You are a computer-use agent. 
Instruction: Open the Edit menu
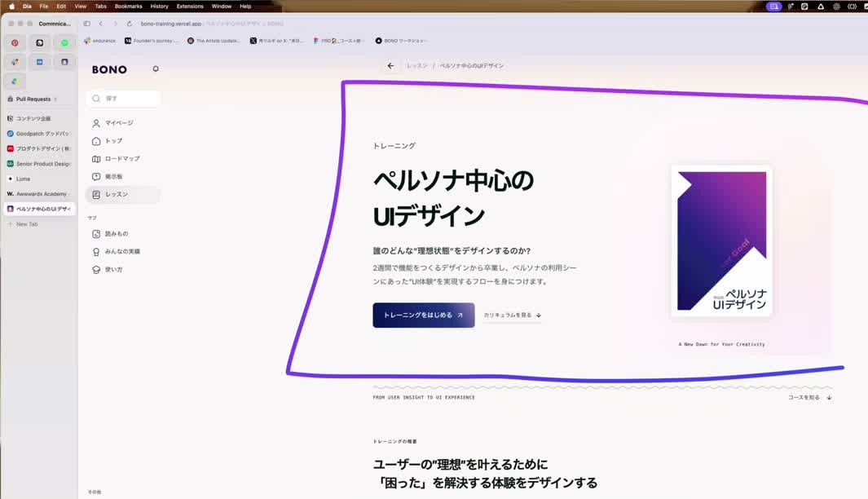61,6
